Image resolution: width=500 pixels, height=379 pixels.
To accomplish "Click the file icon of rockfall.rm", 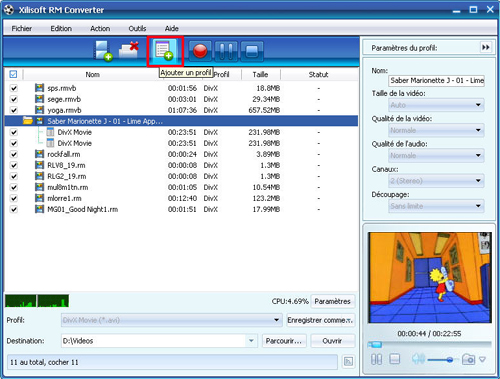I will (39, 154).
